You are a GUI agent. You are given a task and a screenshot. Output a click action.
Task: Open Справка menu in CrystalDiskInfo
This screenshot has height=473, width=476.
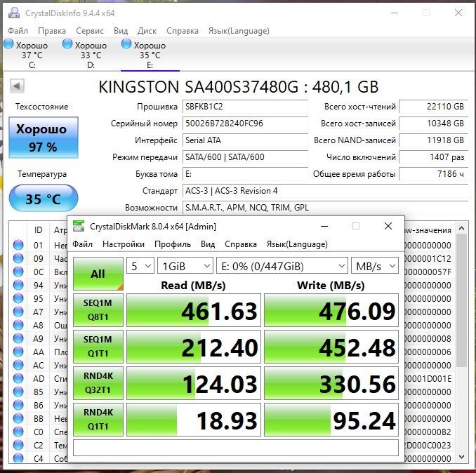coord(183,31)
